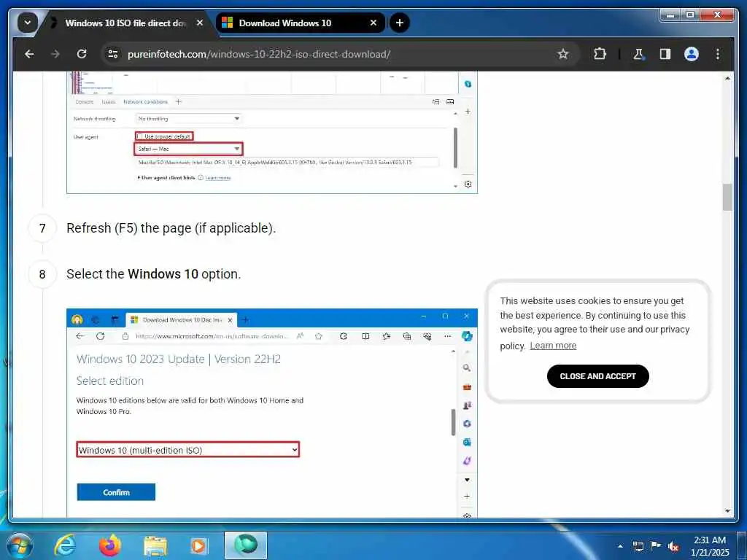Open Chrome three-dot menu
747x560 pixels.
718,54
